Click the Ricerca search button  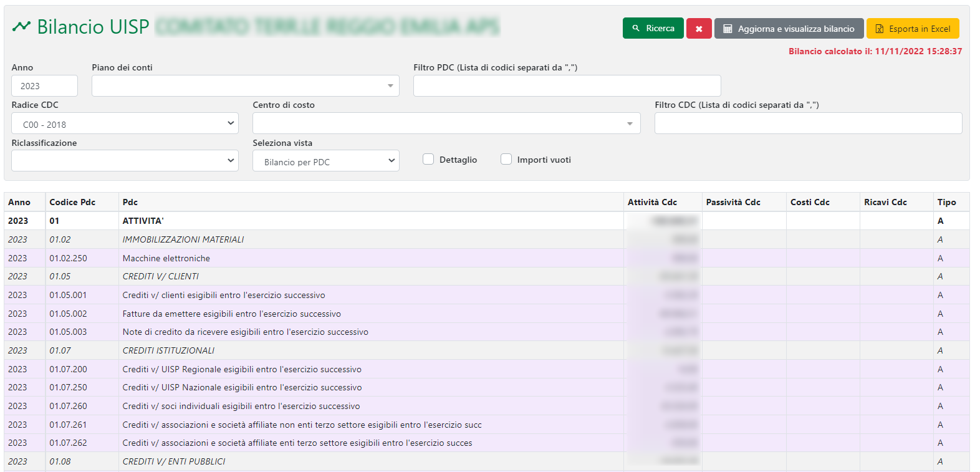tap(653, 29)
